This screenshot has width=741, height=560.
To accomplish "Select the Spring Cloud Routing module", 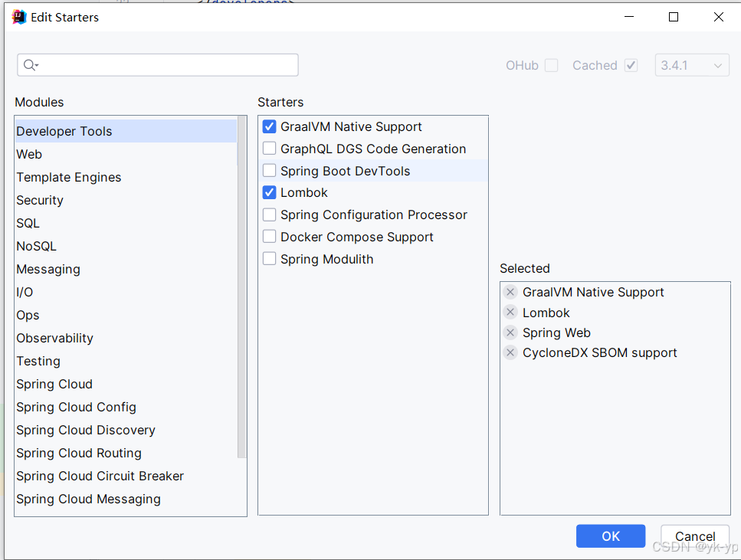I will (x=126, y=454).
